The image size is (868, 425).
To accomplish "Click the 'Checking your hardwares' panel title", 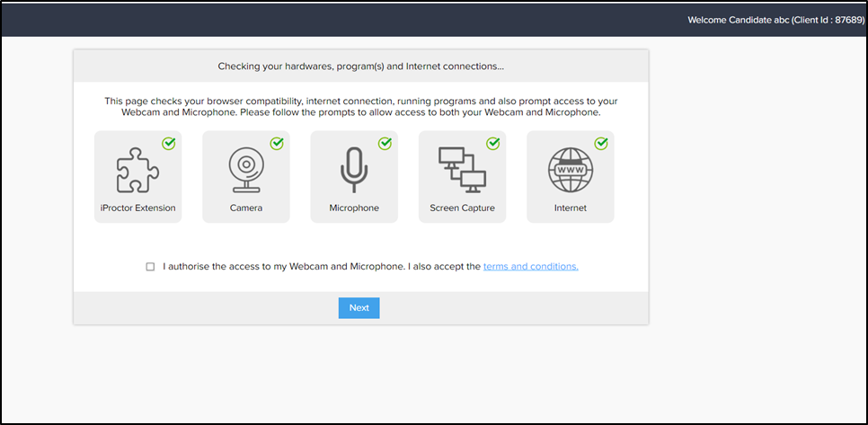I will (360, 66).
